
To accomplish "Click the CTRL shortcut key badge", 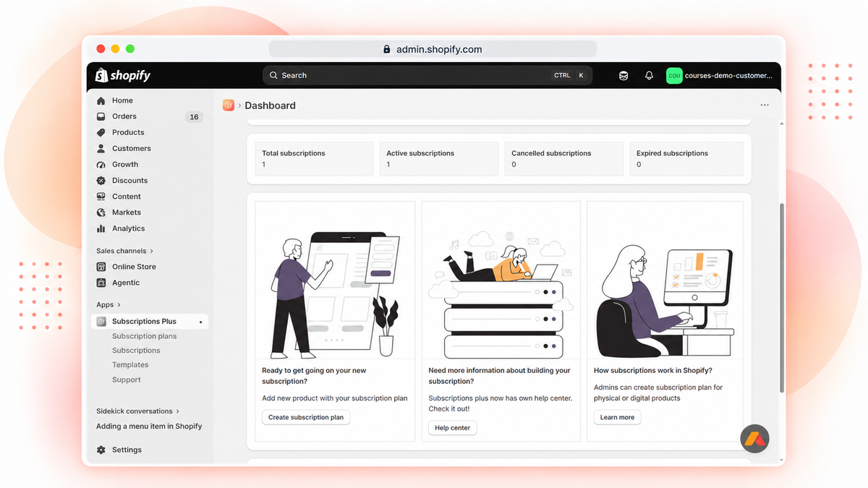I will (562, 75).
